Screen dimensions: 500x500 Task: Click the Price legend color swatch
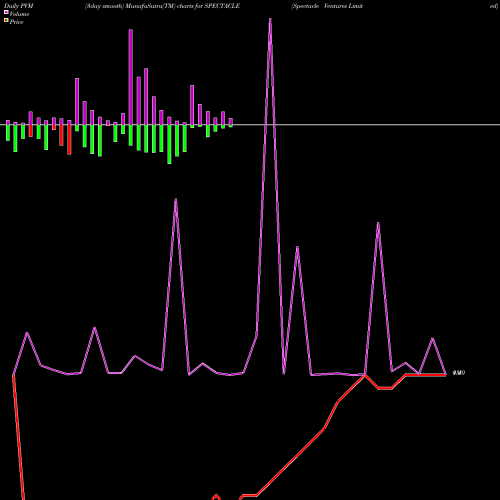pos(6,21)
